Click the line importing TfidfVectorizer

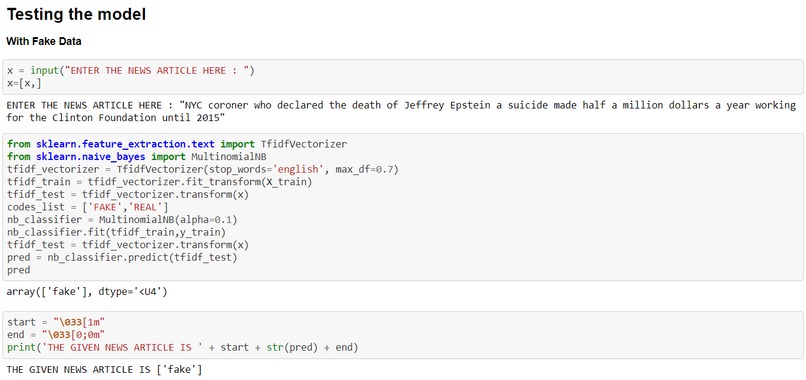177,144
